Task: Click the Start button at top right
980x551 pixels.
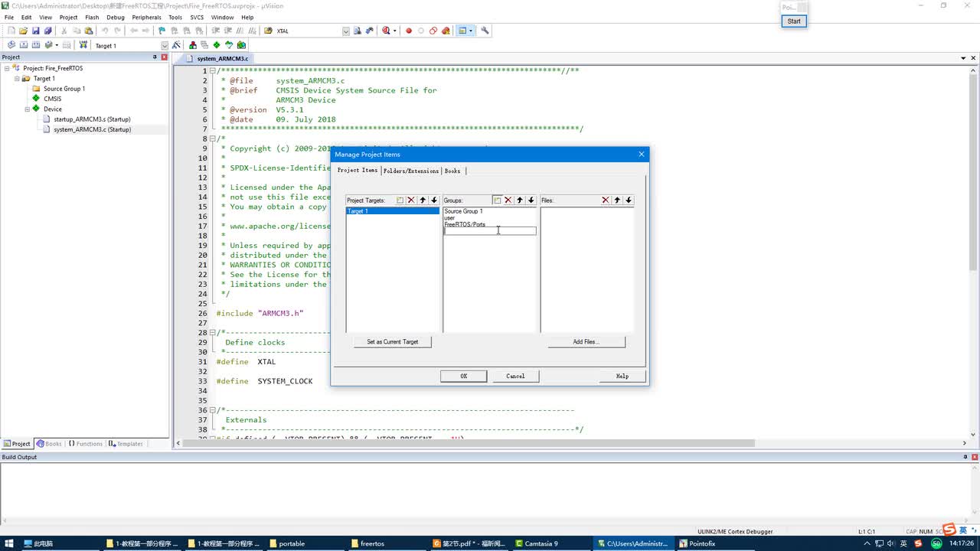Action: [794, 21]
